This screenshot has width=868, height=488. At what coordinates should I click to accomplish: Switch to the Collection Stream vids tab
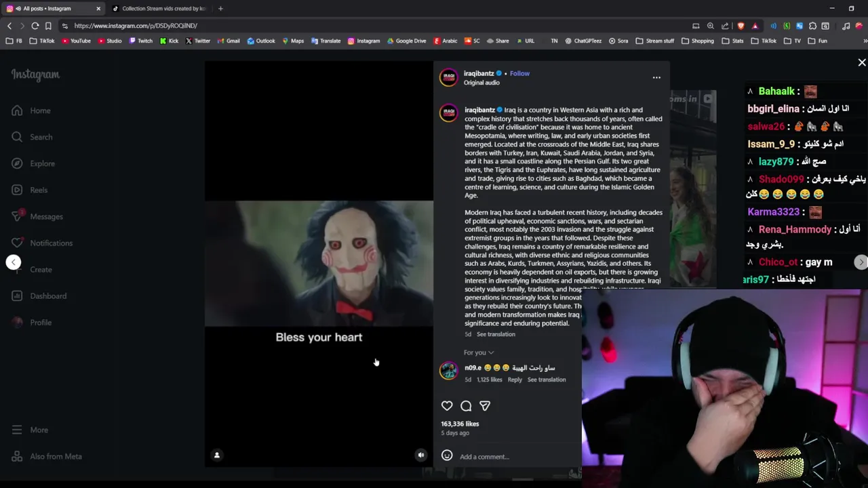[159, 9]
